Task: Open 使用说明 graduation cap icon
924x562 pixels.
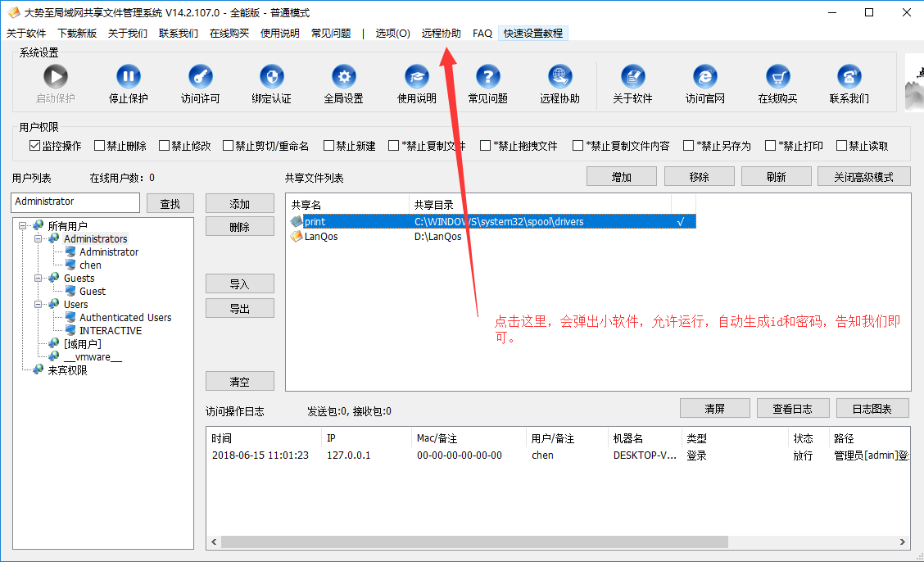Action: click(416, 77)
